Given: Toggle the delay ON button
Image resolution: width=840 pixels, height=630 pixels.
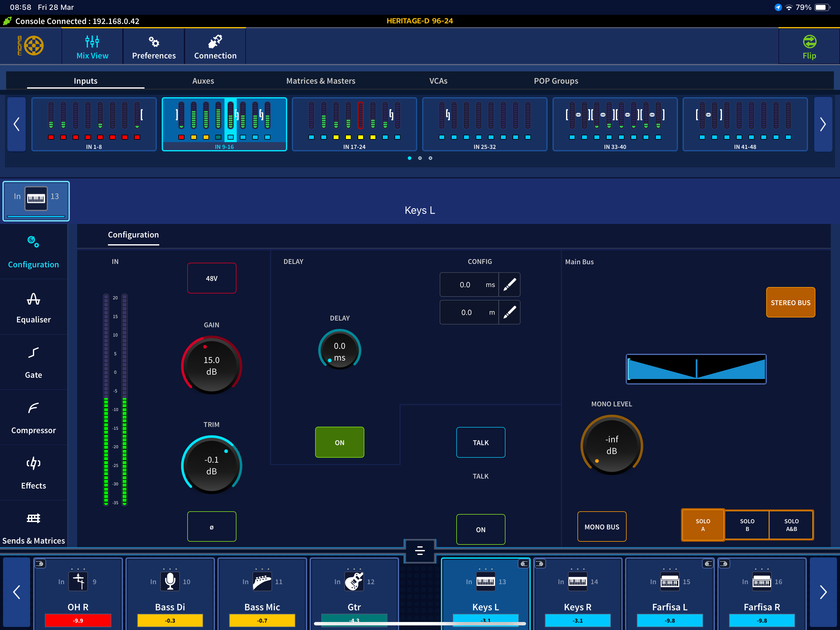Looking at the screenshot, I should pyautogui.click(x=339, y=442).
